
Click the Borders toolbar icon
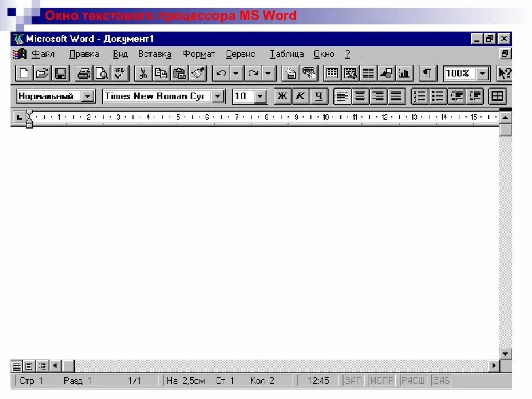[x=498, y=96]
